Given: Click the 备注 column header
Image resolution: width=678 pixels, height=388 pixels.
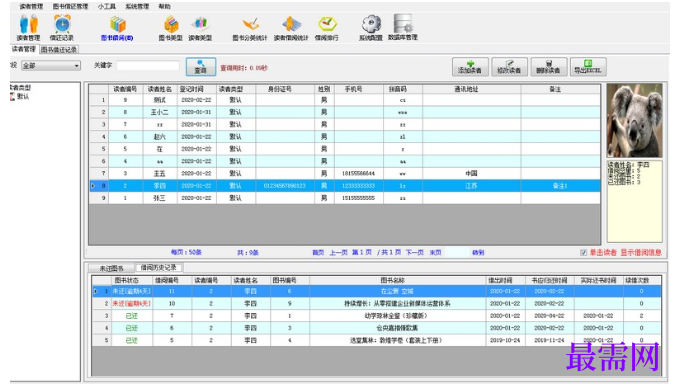Looking at the screenshot, I should [x=560, y=89].
